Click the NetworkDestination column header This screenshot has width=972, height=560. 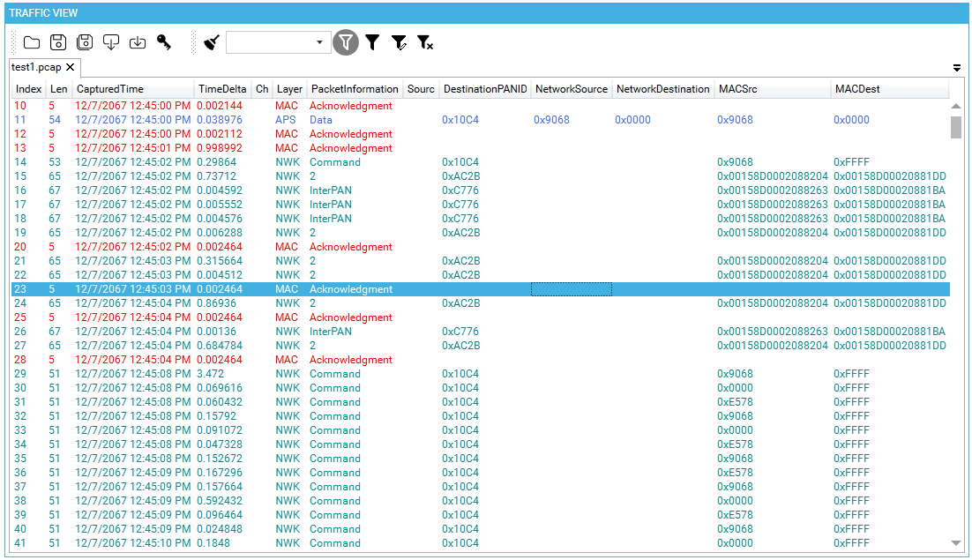point(663,89)
